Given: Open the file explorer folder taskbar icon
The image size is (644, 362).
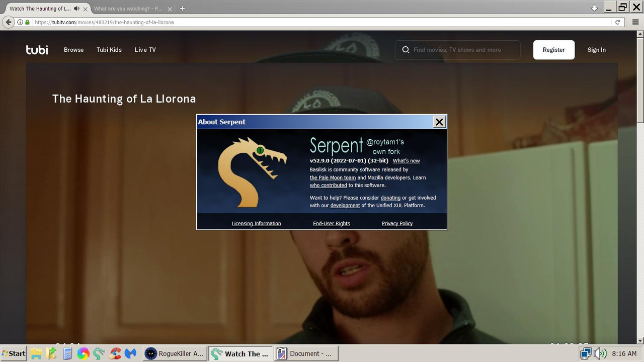Looking at the screenshot, I should point(36,353).
